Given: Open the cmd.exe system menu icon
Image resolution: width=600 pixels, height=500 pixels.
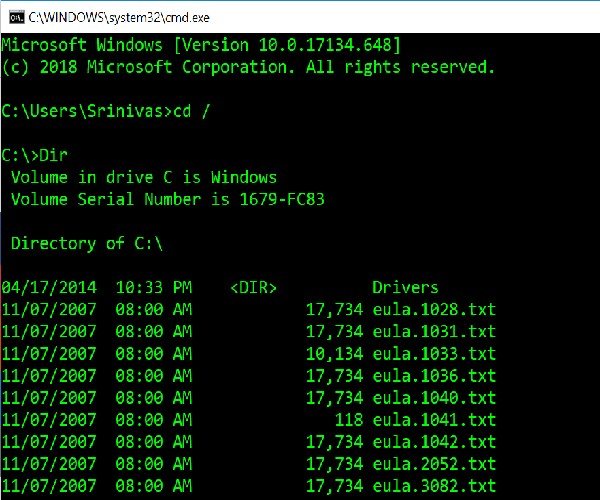Looking at the screenshot, I should tap(16, 17).
